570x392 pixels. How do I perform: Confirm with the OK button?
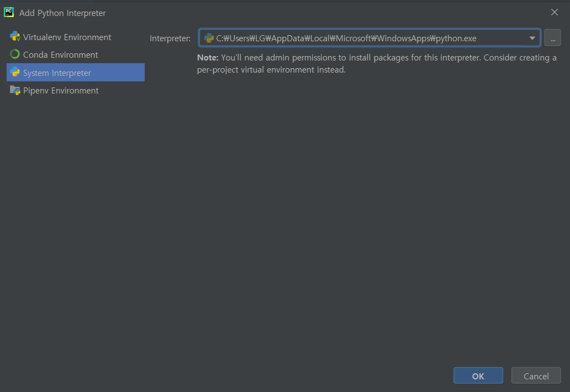click(x=478, y=376)
